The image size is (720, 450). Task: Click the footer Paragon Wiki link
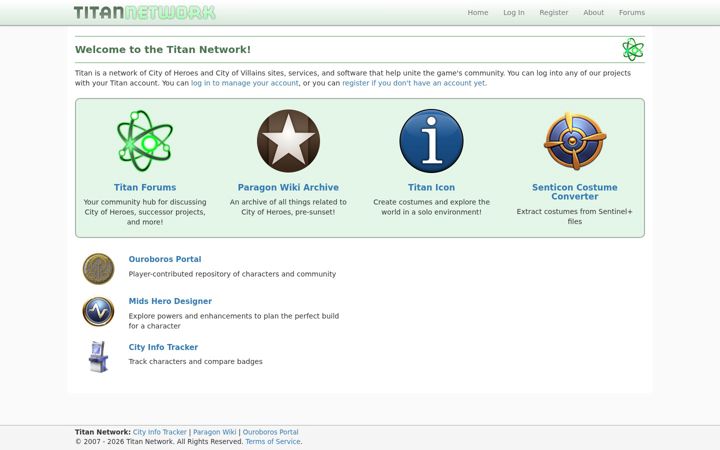214,432
